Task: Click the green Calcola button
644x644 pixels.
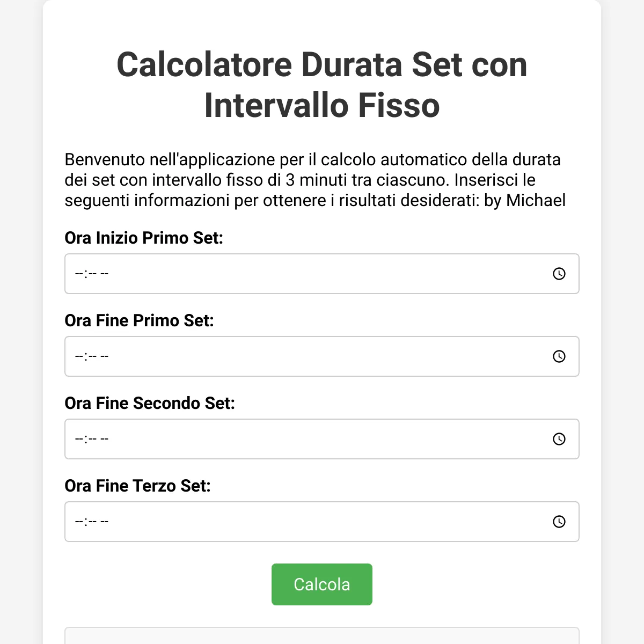Action: [322, 584]
